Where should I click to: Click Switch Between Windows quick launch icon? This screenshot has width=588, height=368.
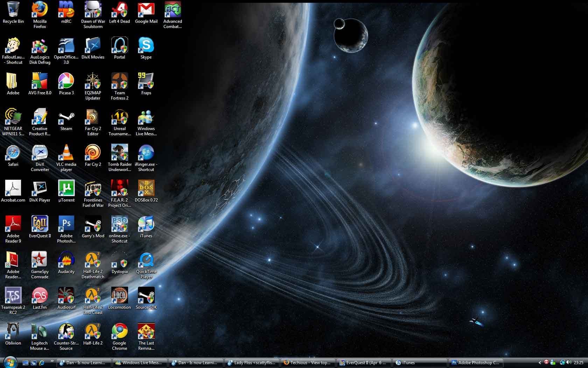tap(34, 363)
